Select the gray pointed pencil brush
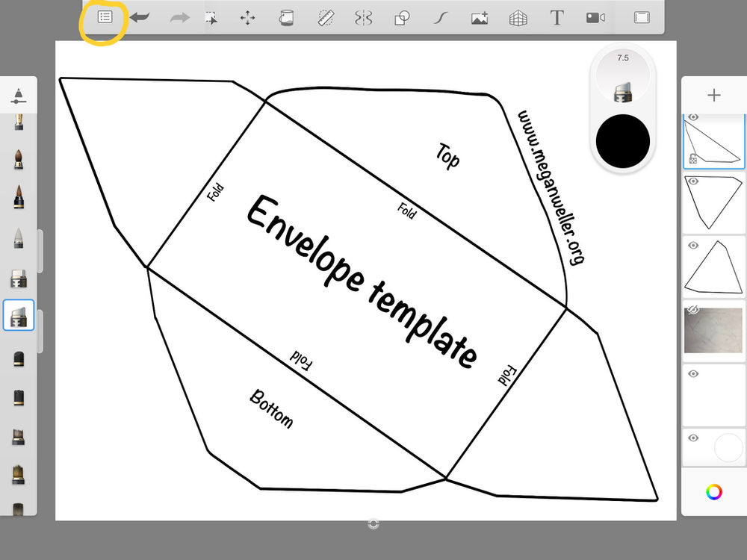 pos(18,238)
